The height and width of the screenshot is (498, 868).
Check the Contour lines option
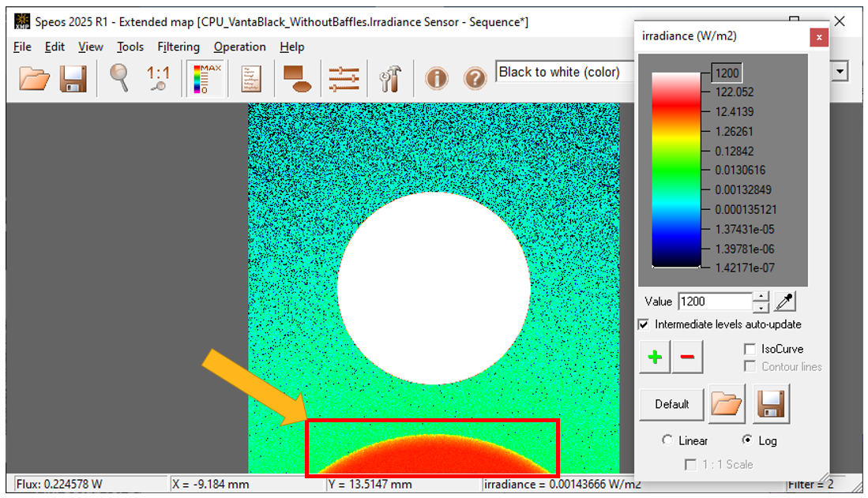click(750, 367)
